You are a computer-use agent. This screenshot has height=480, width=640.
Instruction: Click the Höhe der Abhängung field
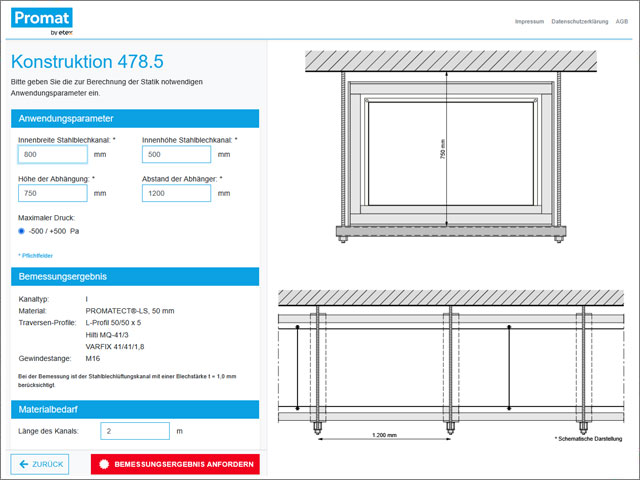tap(52, 193)
